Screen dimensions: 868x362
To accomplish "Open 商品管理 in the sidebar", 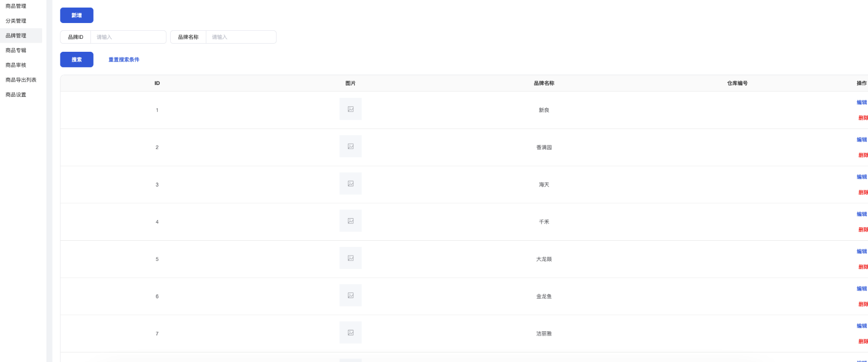I will [16, 6].
